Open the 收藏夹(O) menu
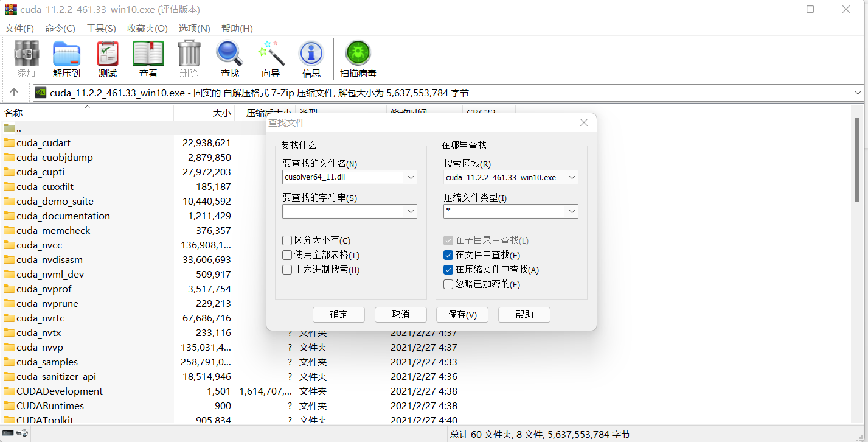This screenshot has height=442, width=868. pyautogui.click(x=147, y=28)
